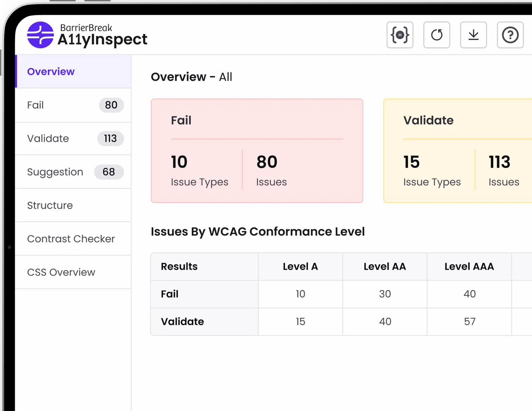Open the CSS Overview section
Viewport: 532px width, 411px height.
pos(61,272)
